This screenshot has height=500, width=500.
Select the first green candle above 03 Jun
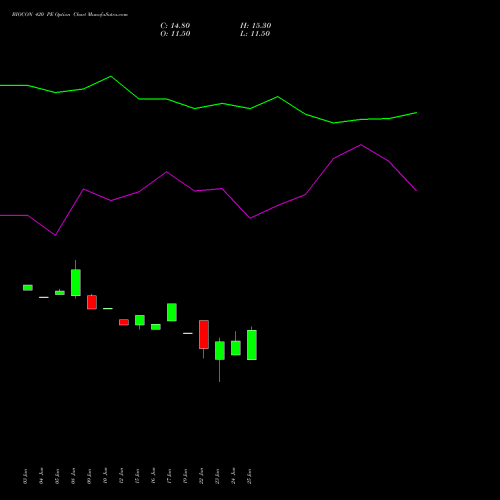coord(28,288)
